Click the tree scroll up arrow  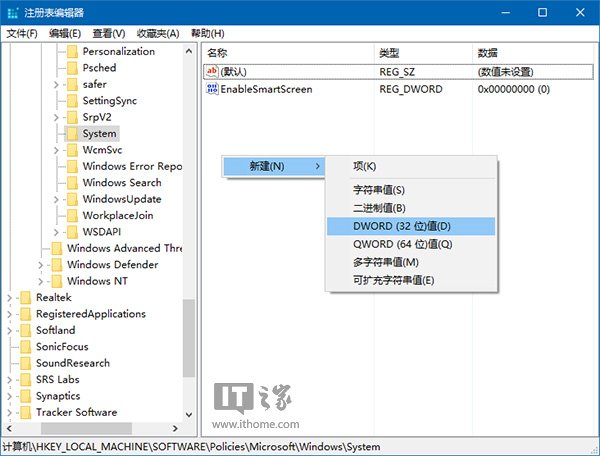(x=189, y=51)
